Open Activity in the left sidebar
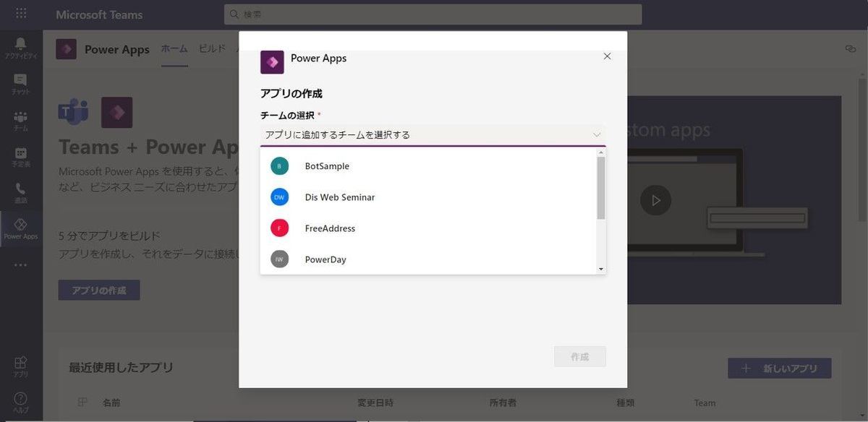The image size is (868, 422). point(21,48)
